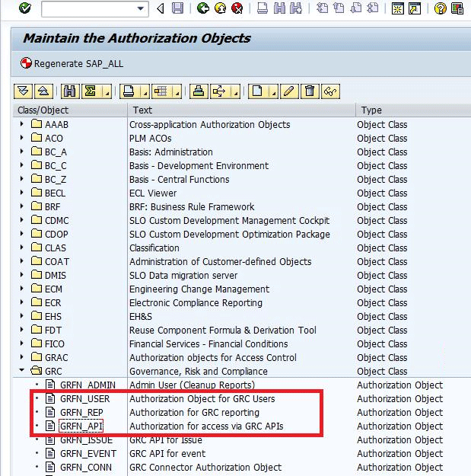Go to the next page icon
The image size is (471, 476).
[x=355, y=8]
